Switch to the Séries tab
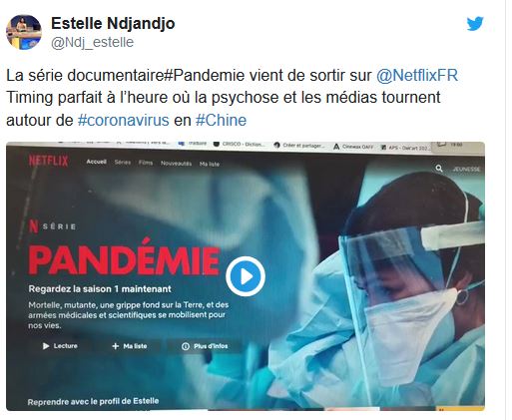Viewport: 512px width, 420px height. [x=123, y=163]
